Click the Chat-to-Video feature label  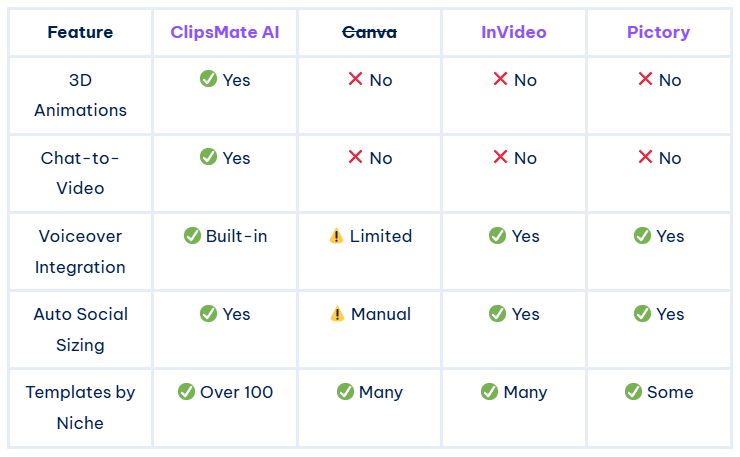pos(80,172)
